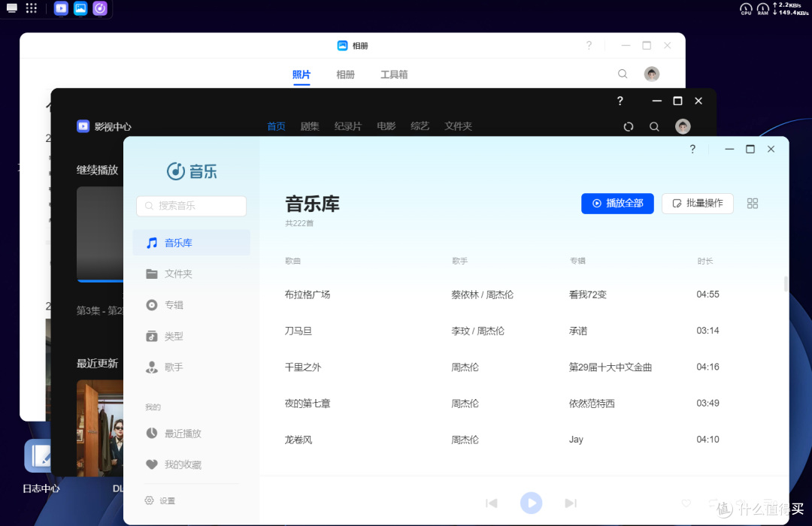Select 相册 tab in album window
Screen dimensions: 812x526
click(x=345, y=74)
